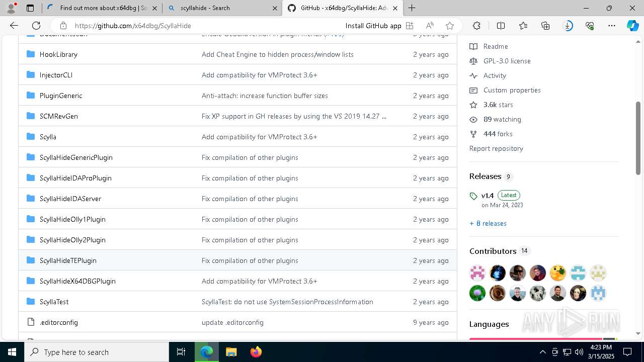644x362 pixels.
Task: Open commit 'Fix XP support in GH releases'
Action: (x=294, y=116)
